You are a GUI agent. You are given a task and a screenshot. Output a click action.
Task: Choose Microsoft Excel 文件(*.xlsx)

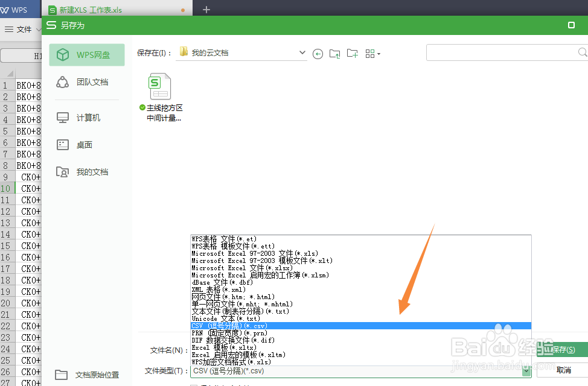tap(361, 268)
